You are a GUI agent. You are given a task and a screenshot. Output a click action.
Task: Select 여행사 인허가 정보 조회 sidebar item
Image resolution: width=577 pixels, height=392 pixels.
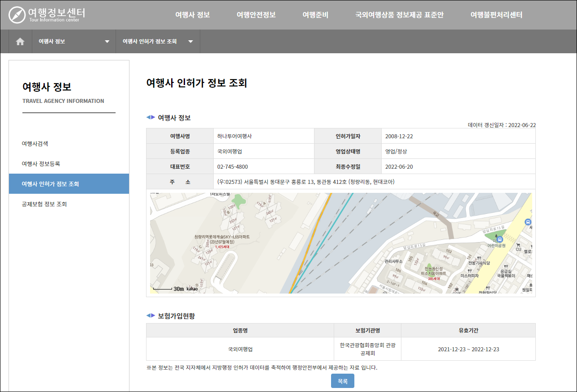pos(50,184)
